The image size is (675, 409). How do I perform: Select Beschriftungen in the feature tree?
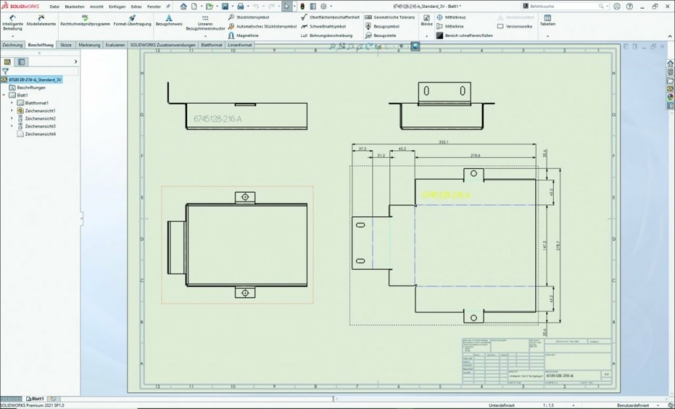pyautogui.click(x=30, y=87)
